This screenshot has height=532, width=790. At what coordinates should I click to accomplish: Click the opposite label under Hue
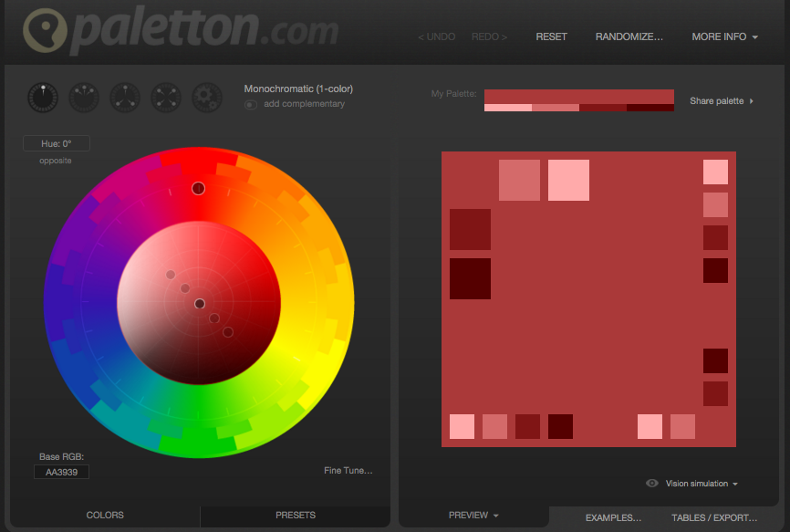pyautogui.click(x=56, y=161)
